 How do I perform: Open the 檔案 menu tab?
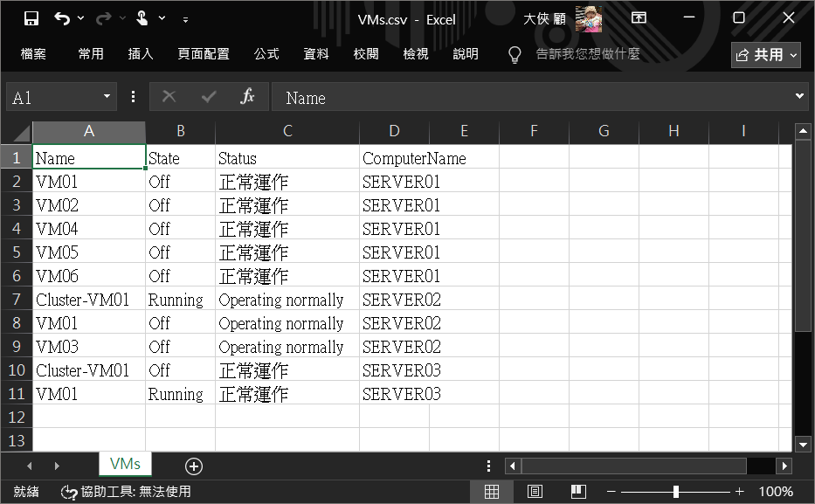(x=33, y=54)
